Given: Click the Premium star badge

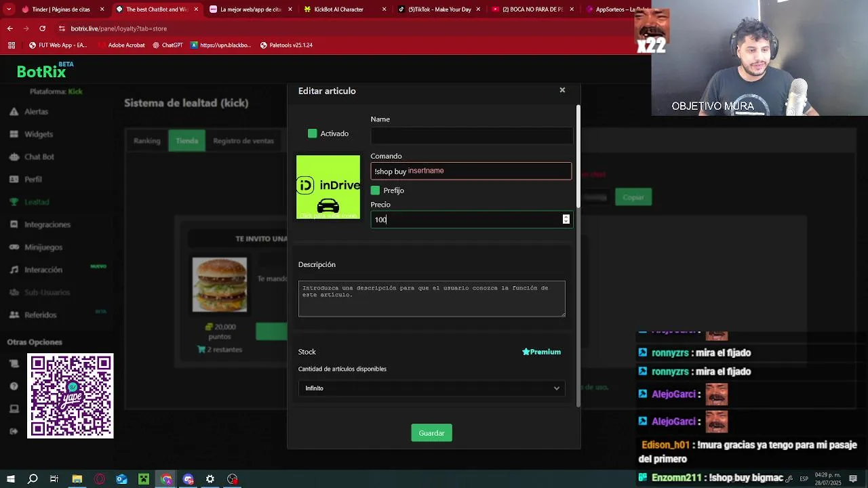Looking at the screenshot, I should coord(541,352).
